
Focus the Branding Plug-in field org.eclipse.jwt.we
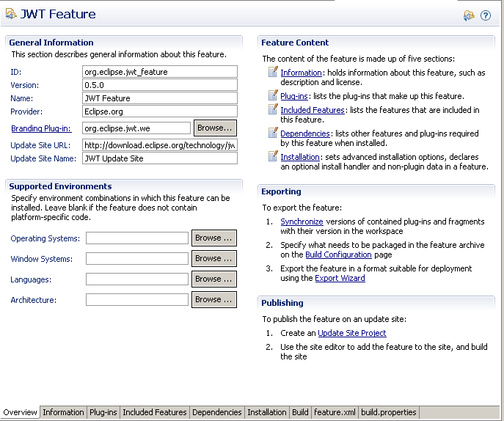(136, 128)
